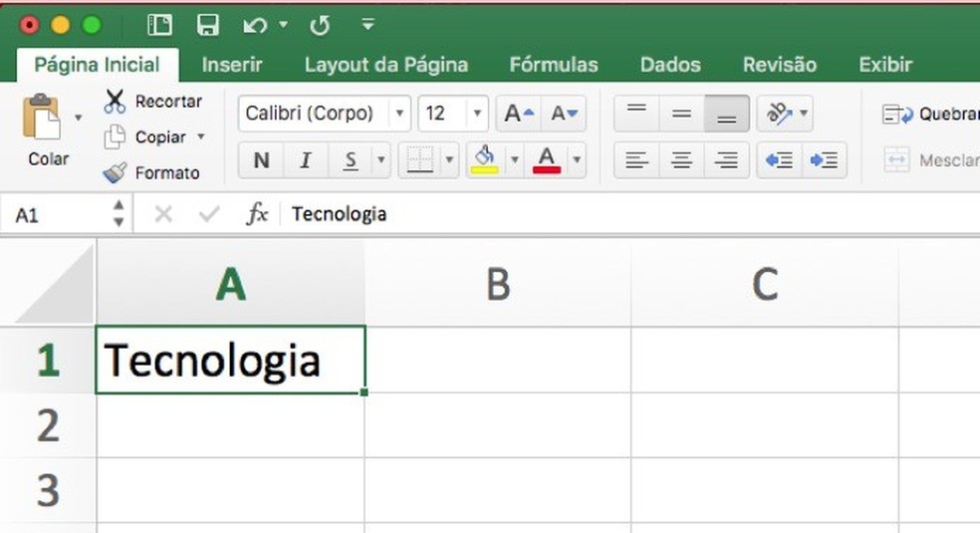Image resolution: width=980 pixels, height=533 pixels.
Task: Click the increase indent icon
Action: pos(824,160)
